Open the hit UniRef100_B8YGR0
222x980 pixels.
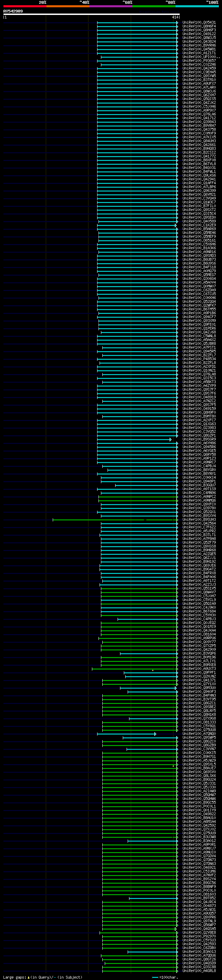coord(199,470)
